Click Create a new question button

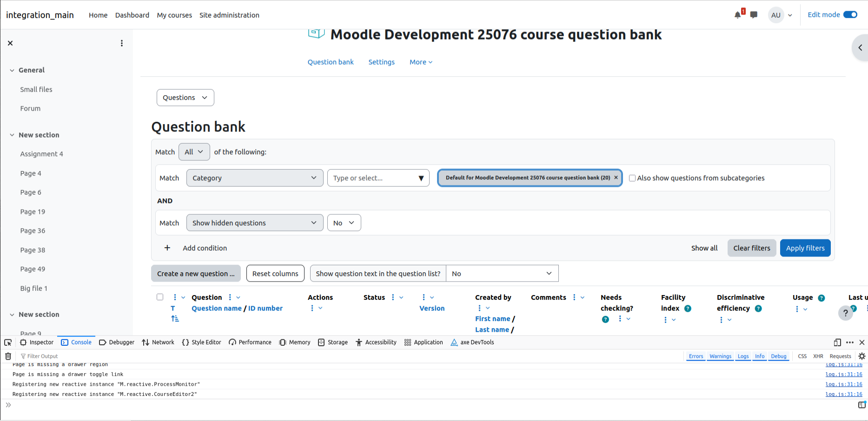pyautogui.click(x=196, y=274)
